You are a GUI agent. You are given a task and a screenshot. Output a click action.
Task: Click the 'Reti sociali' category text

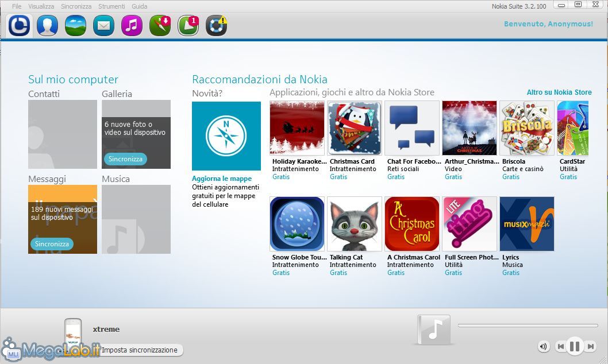click(403, 169)
